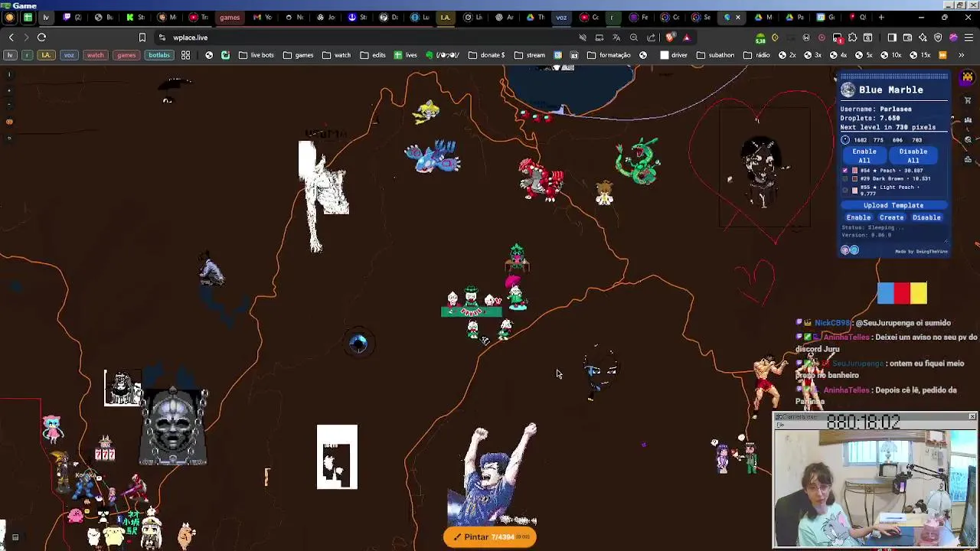Open the botlabs bookmark group label
Viewport: 980px width, 551px height.
pos(159,55)
